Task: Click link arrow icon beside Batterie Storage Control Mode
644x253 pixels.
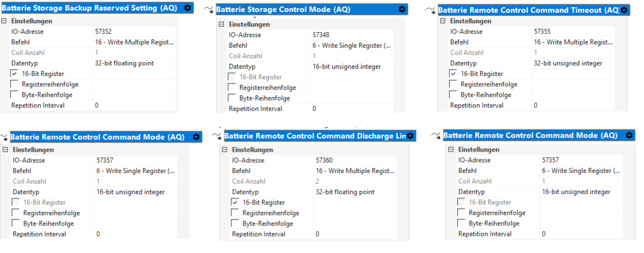Action: 208,10
